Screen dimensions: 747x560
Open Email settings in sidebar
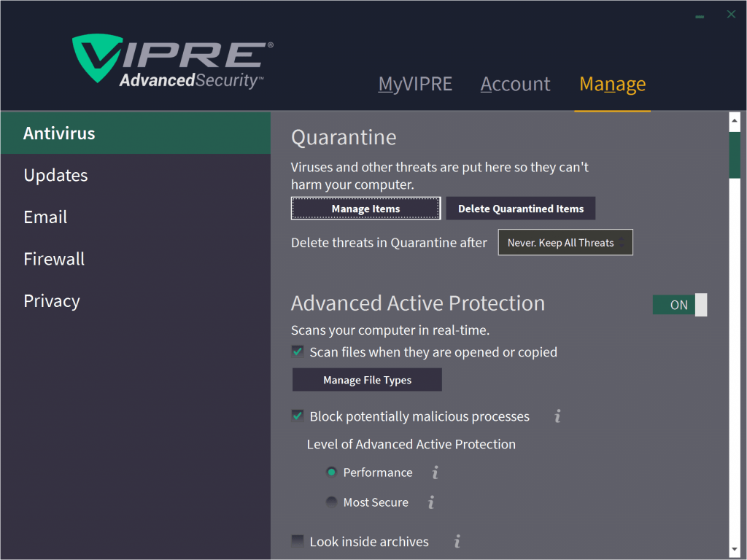click(x=135, y=217)
